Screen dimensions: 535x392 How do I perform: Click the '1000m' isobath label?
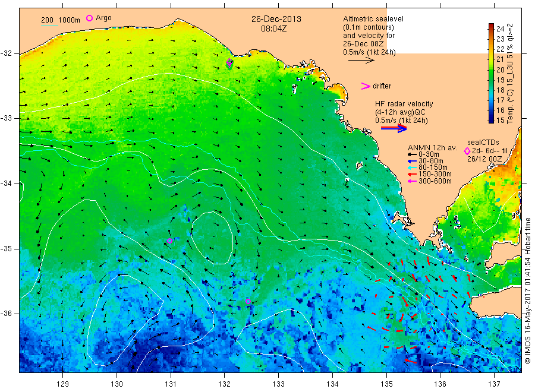pyautogui.click(x=70, y=20)
